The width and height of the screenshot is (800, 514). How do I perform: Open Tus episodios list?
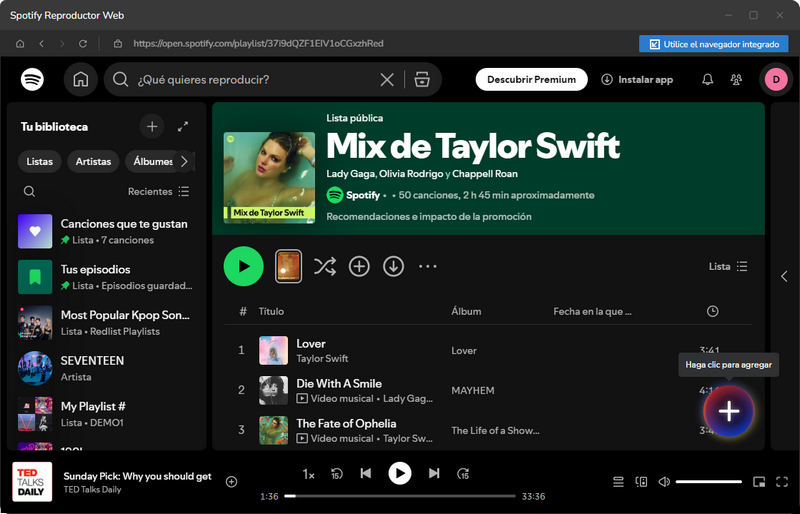[x=106, y=277]
